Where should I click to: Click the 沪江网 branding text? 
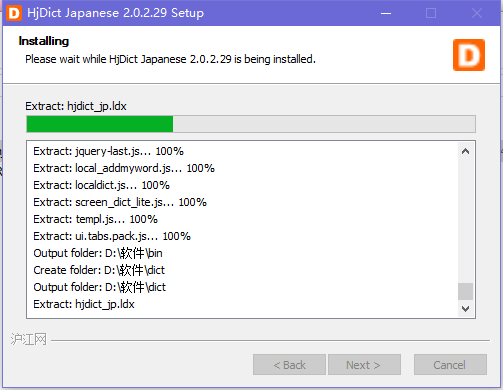pyautogui.click(x=29, y=340)
